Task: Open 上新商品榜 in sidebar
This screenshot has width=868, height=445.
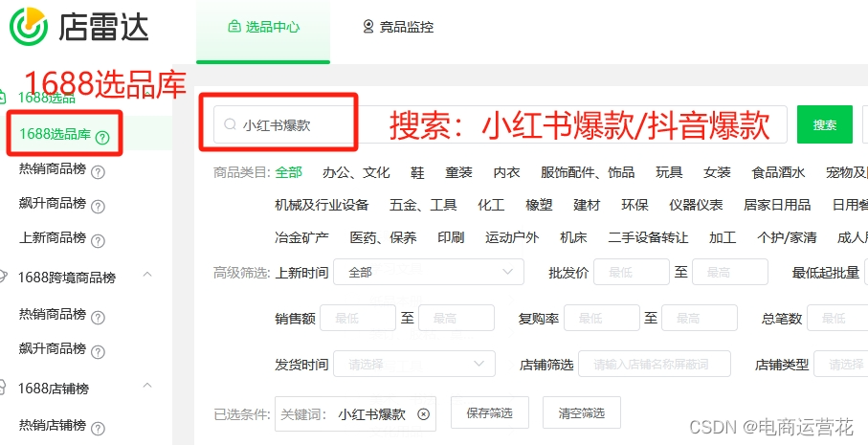Action: tap(53, 237)
